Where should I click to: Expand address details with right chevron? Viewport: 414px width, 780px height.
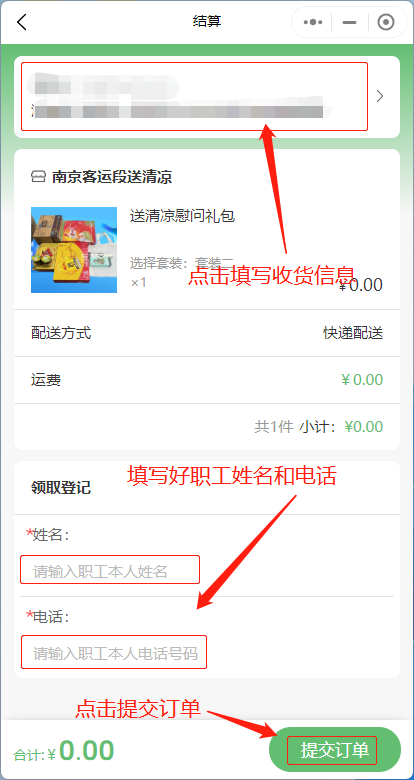380,96
